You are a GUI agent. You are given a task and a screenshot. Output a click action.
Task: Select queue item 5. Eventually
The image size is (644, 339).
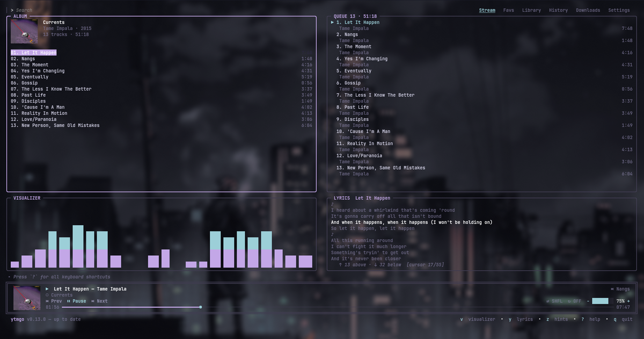[x=481, y=74]
